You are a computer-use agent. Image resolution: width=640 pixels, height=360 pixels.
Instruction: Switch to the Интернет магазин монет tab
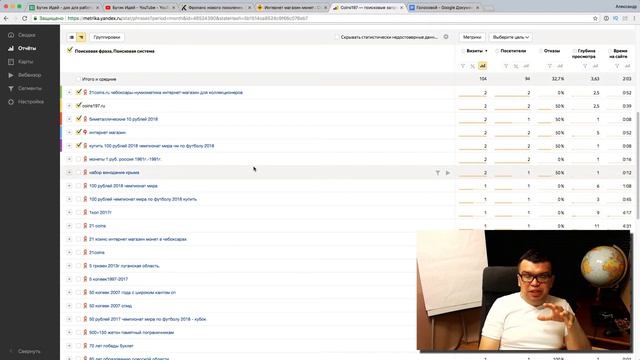point(291,7)
